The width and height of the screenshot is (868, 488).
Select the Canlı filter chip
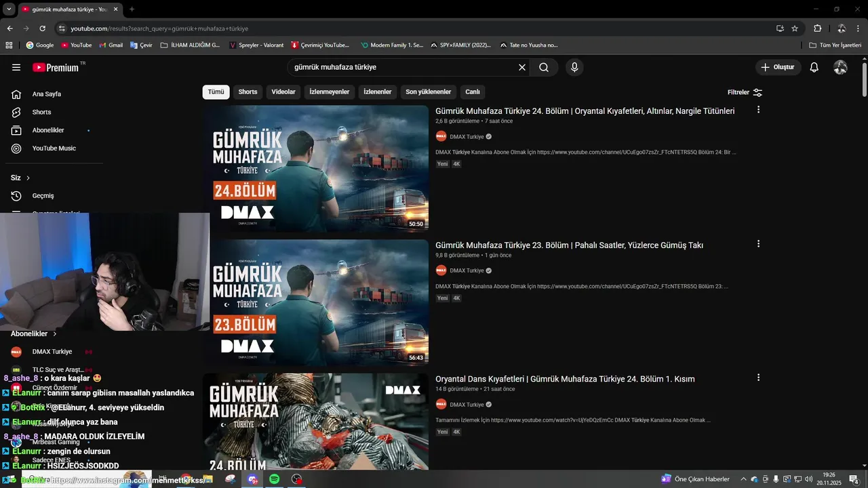tap(473, 92)
